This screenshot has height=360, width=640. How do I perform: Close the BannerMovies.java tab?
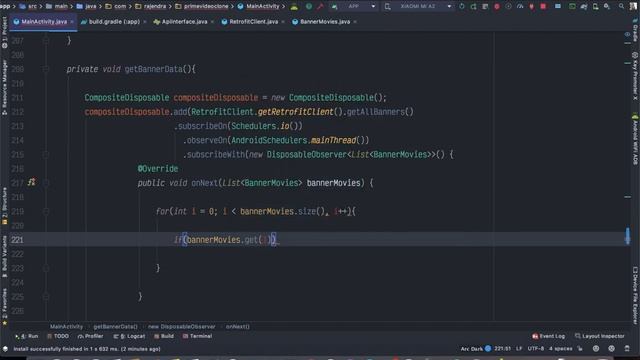pyautogui.click(x=355, y=22)
